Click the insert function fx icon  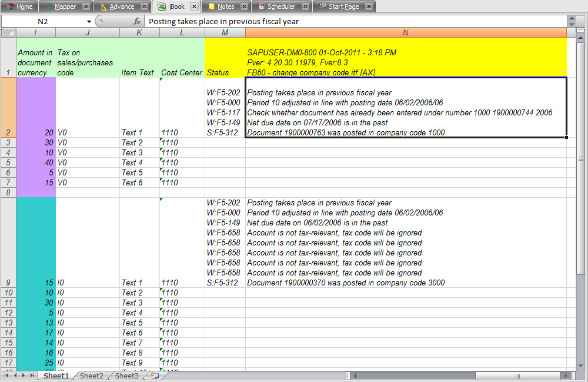[x=136, y=21]
